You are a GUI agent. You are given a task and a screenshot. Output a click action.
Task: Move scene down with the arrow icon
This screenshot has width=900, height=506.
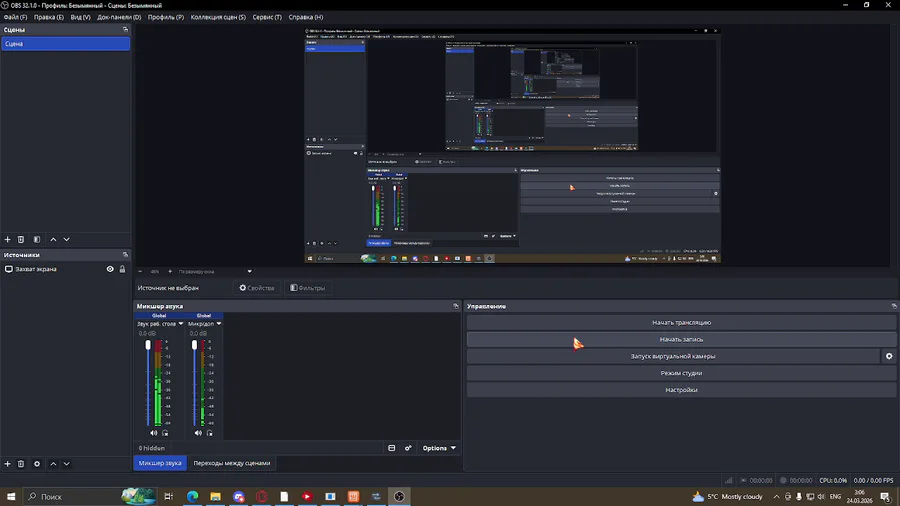(67, 239)
